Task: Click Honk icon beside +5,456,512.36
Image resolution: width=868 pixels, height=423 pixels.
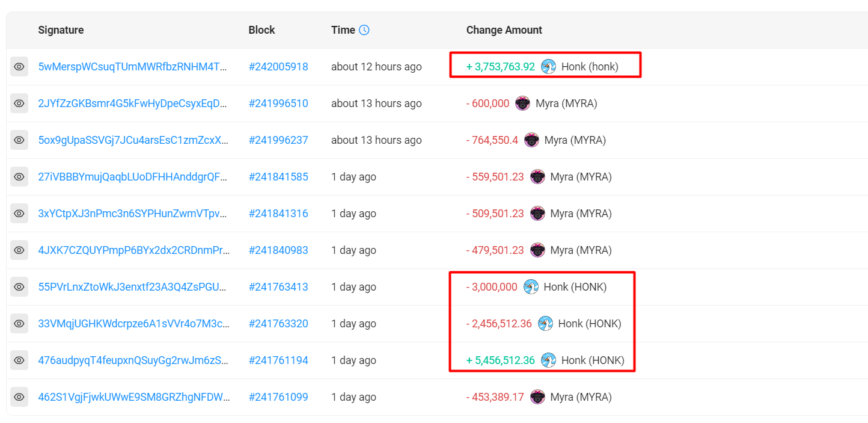Action: (548, 360)
